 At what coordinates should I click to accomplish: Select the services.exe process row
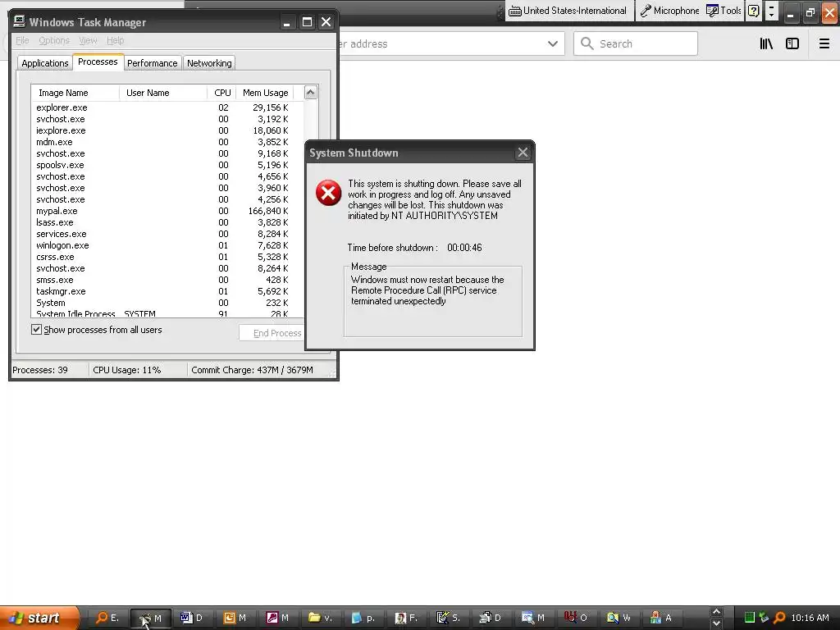coord(167,234)
